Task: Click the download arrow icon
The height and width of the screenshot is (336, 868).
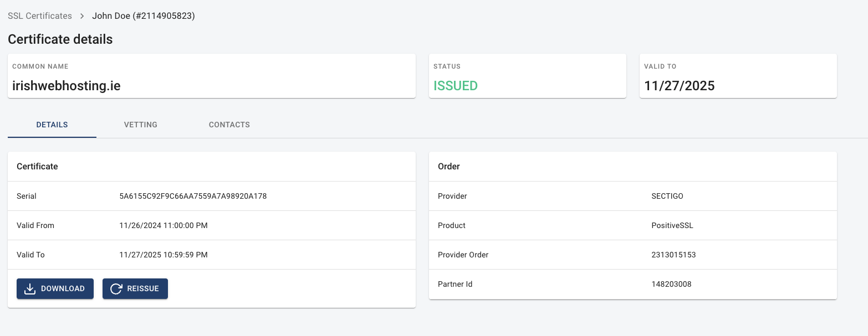Action: (x=30, y=289)
